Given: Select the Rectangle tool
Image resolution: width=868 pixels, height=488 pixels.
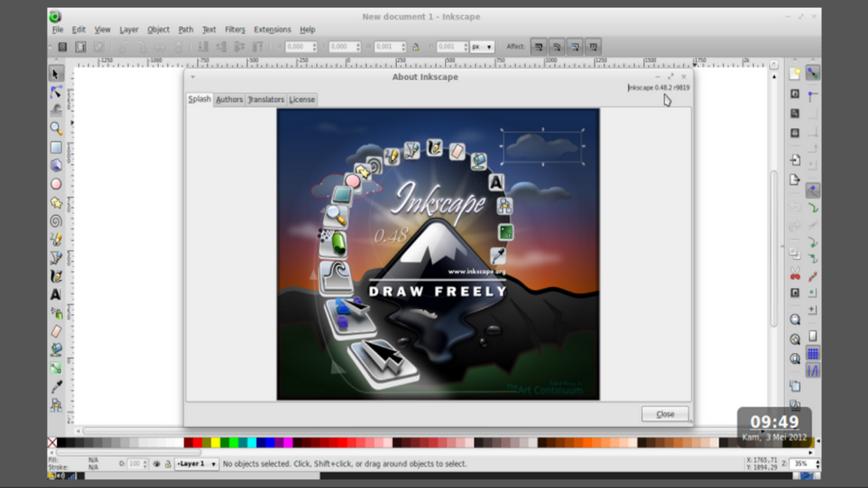Looking at the screenshot, I should pyautogui.click(x=56, y=147).
